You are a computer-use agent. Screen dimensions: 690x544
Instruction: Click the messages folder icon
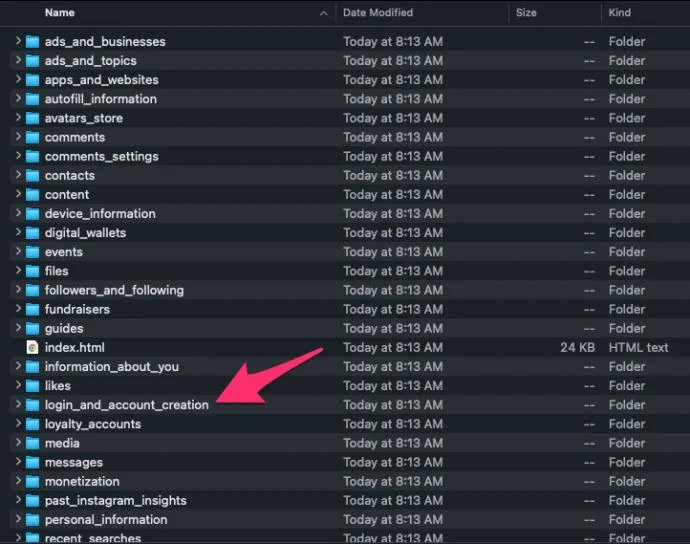[33, 463]
